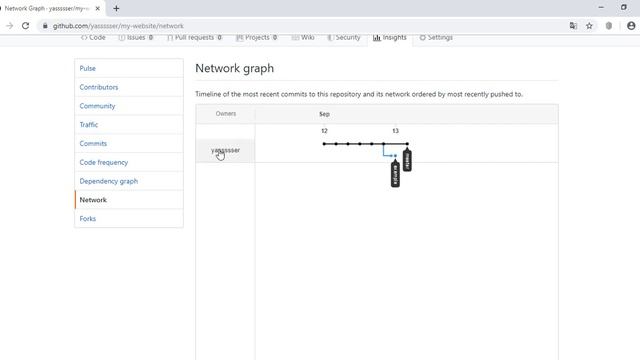Bookmark page with star icon
The height and width of the screenshot is (360, 640).
[589, 26]
